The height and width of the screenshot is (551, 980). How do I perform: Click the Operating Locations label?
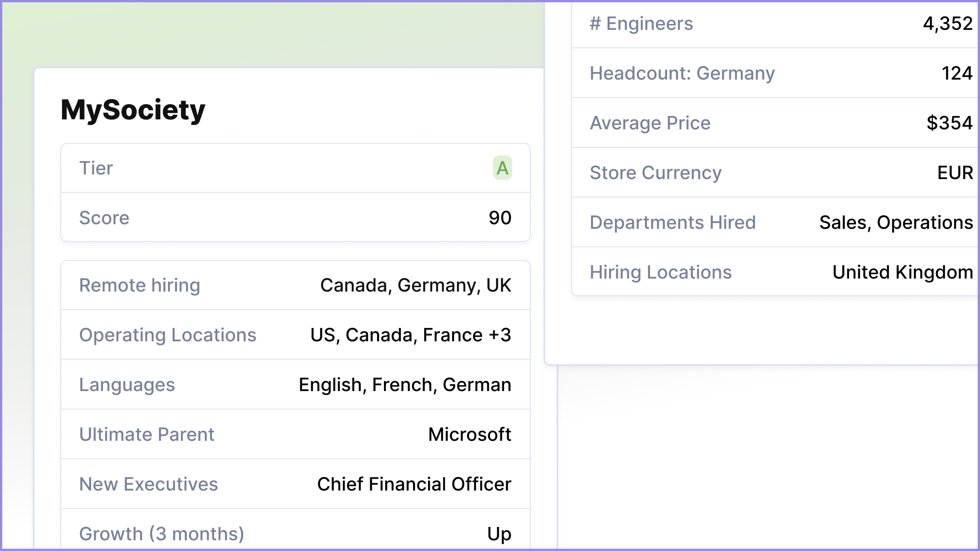[167, 335]
